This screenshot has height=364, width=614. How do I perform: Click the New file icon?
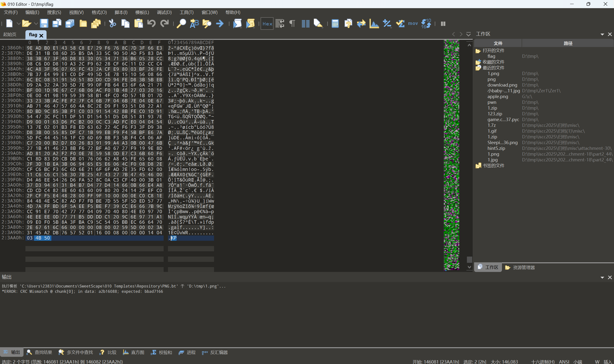click(9, 23)
